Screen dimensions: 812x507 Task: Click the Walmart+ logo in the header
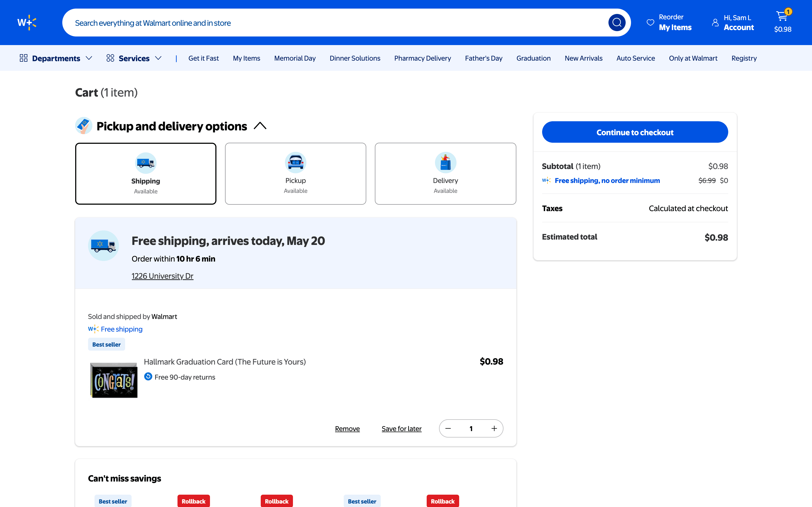coord(27,23)
